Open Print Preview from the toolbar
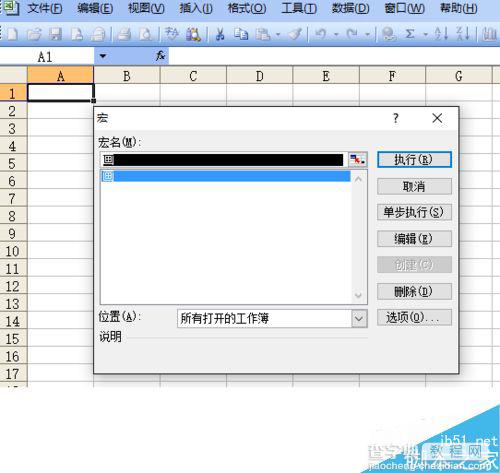The width and height of the screenshot is (500, 473). pyautogui.click(x=146, y=34)
